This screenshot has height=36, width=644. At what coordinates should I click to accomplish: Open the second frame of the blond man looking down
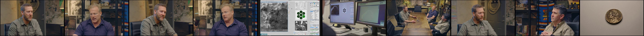(96, 18)
